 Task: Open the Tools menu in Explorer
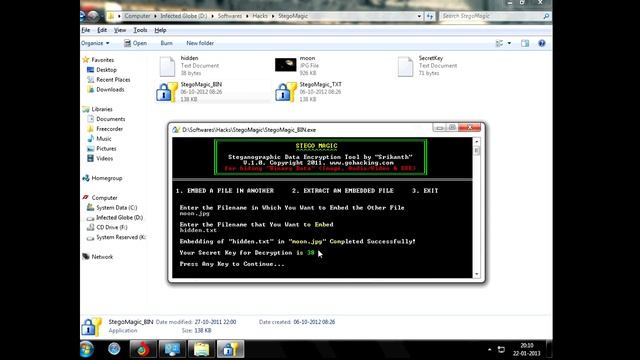pyautogui.click(x=140, y=30)
